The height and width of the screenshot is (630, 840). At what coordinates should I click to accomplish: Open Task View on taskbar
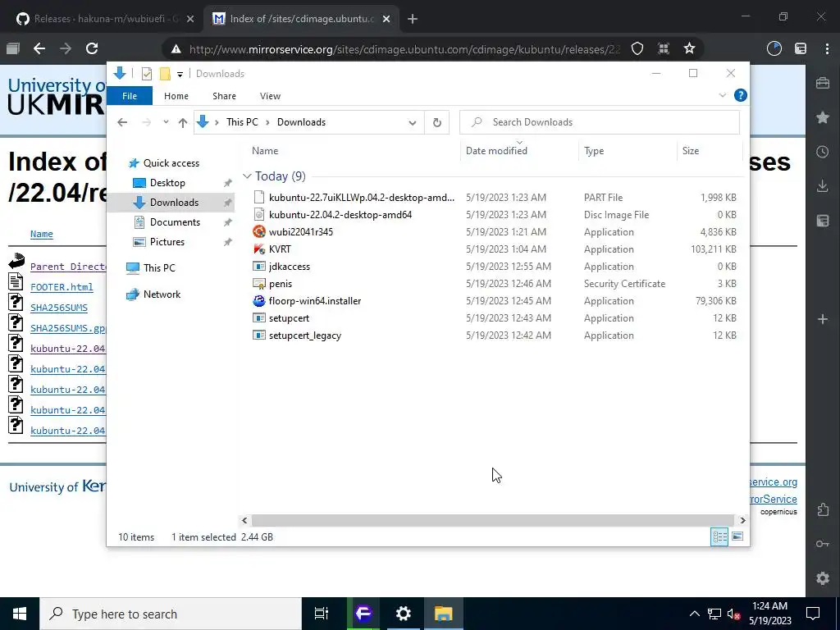321,614
